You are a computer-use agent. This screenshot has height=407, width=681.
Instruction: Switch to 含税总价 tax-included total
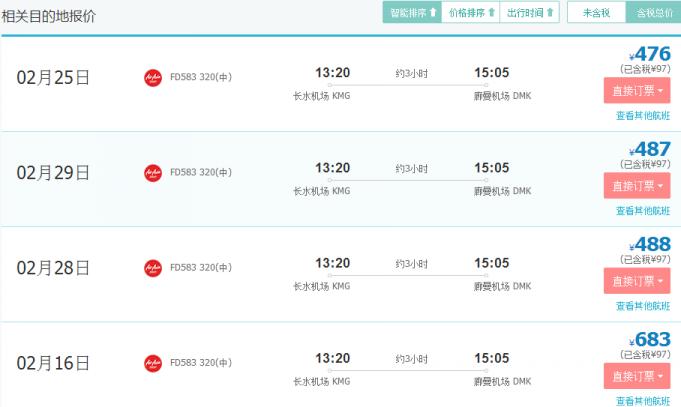click(653, 13)
